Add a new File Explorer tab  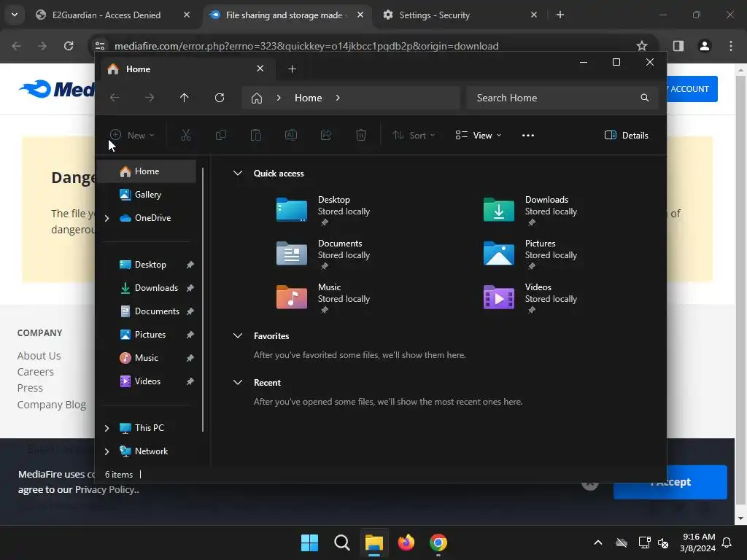292,69
